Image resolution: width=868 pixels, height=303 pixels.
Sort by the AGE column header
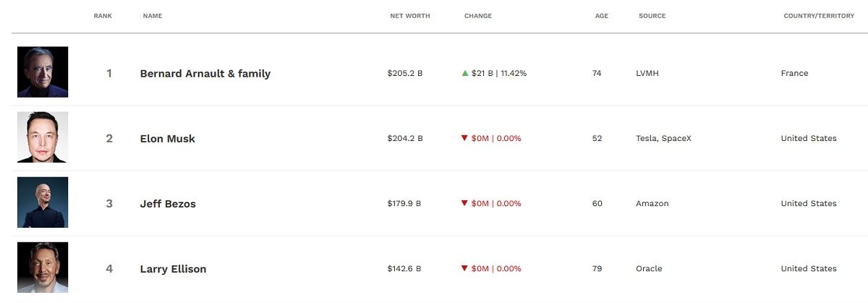point(602,16)
